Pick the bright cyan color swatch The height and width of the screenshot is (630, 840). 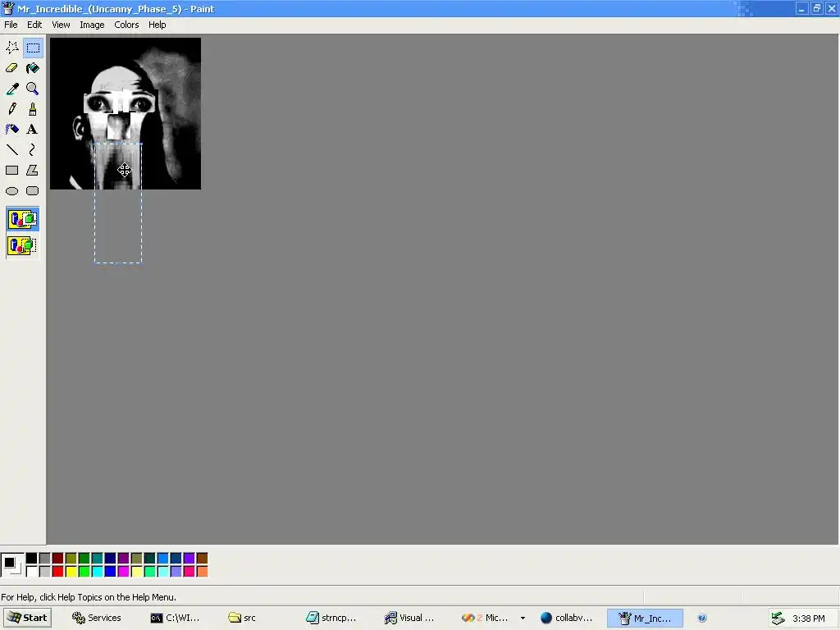click(97, 572)
